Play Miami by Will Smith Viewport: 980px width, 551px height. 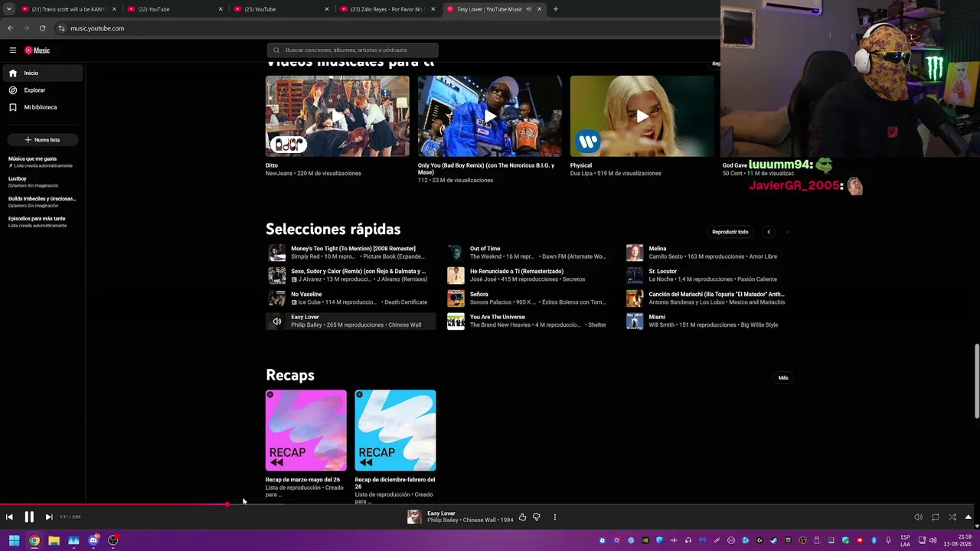709,321
